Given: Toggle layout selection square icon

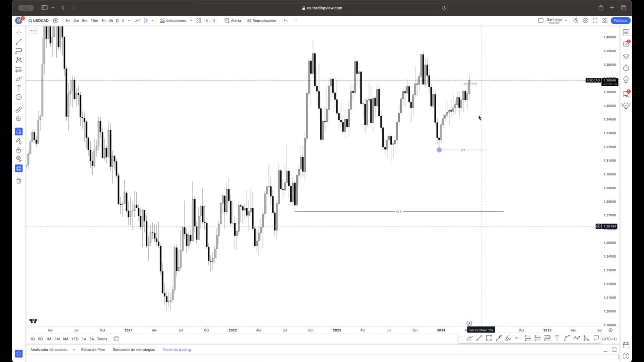Looking at the screenshot, I should pos(541,21).
